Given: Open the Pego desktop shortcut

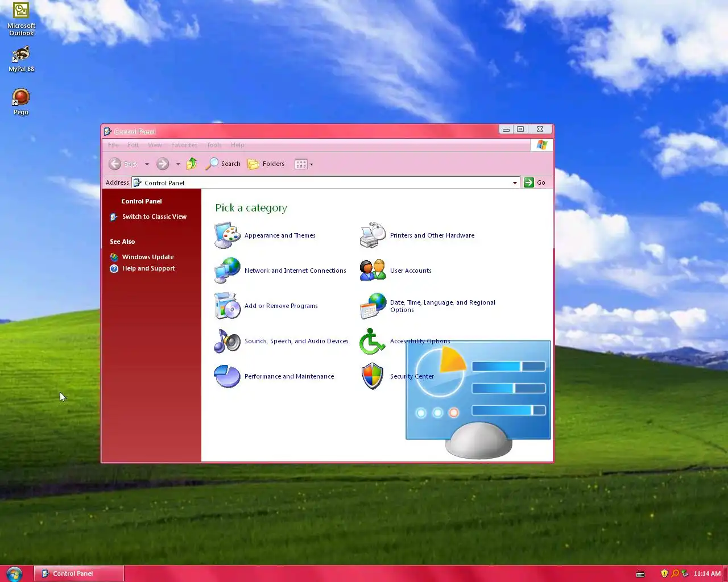Looking at the screenshot, I should coord(21,102).
